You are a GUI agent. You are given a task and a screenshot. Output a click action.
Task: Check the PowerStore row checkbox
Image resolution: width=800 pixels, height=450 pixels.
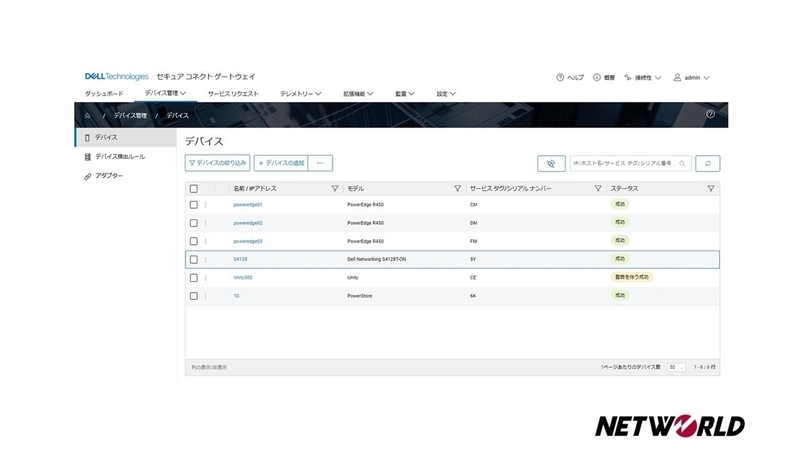coord(194,296)
